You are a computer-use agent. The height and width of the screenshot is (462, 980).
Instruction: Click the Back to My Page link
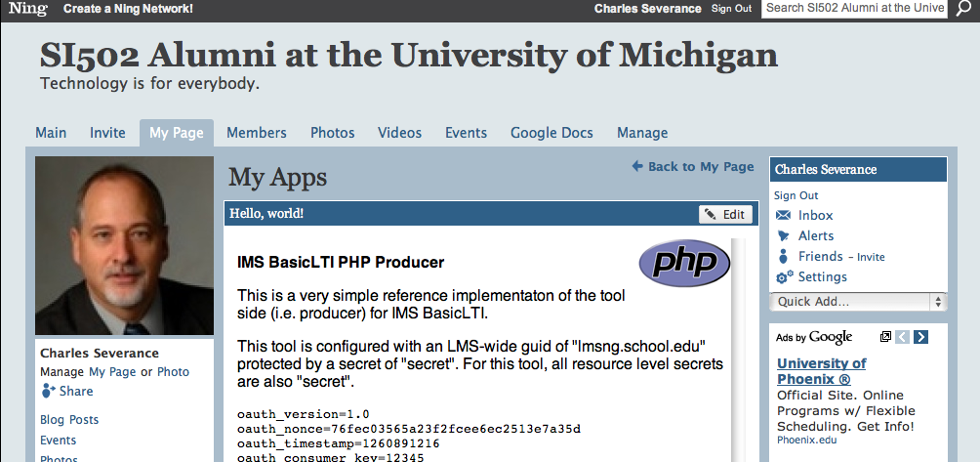[701, 166]
